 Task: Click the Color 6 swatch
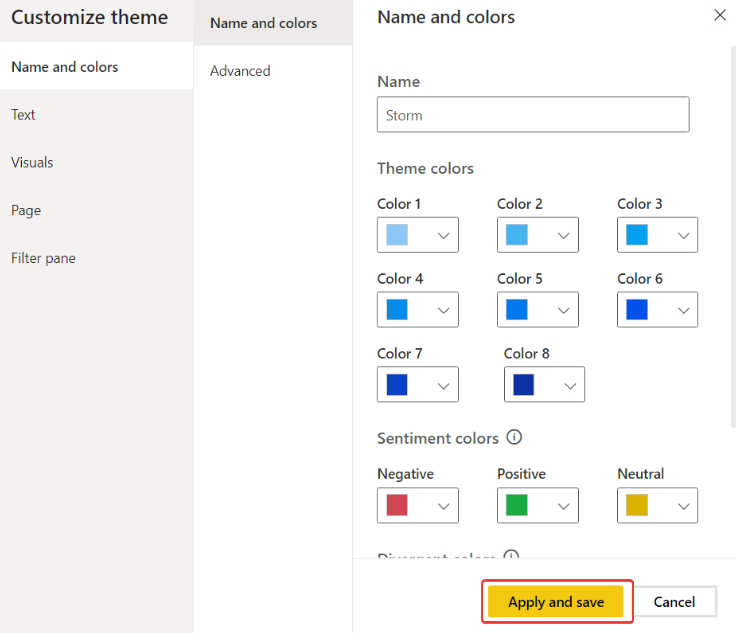point(637,310)
